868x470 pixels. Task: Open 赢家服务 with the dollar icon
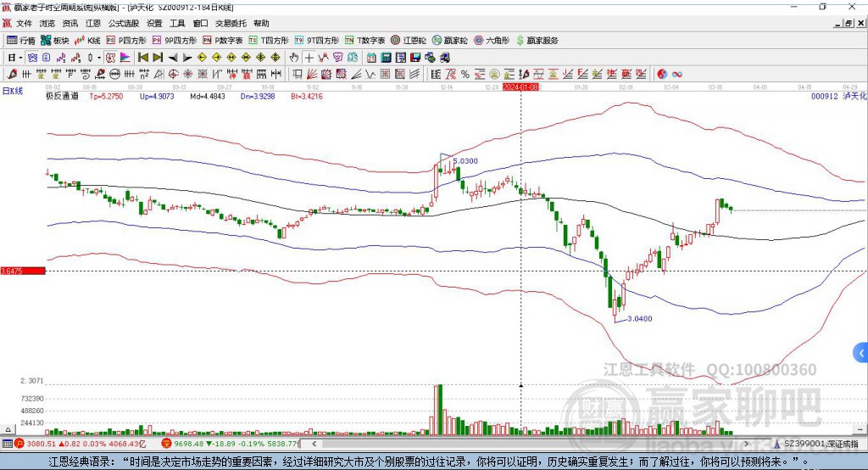537,41
